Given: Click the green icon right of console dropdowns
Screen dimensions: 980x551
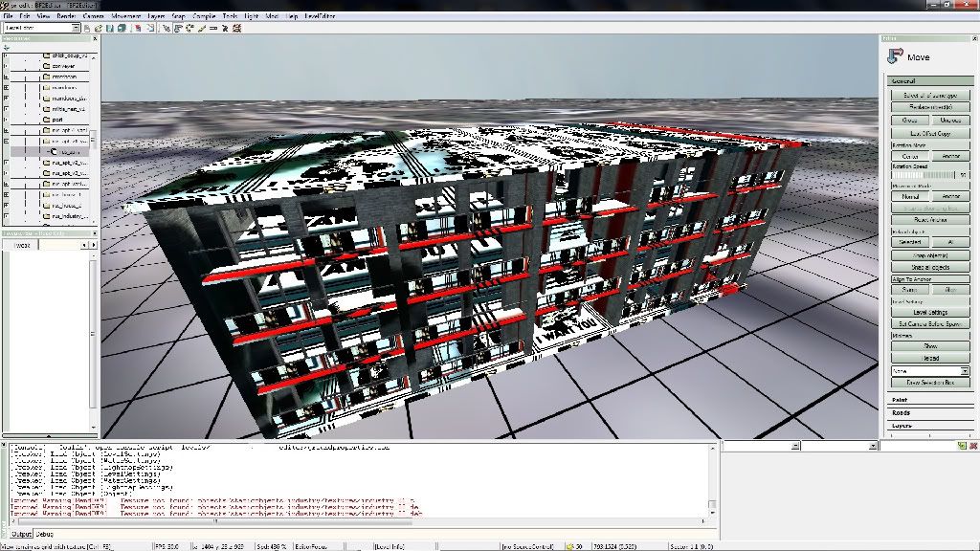Looking at the screenshot, I should (x=961, y=446).
